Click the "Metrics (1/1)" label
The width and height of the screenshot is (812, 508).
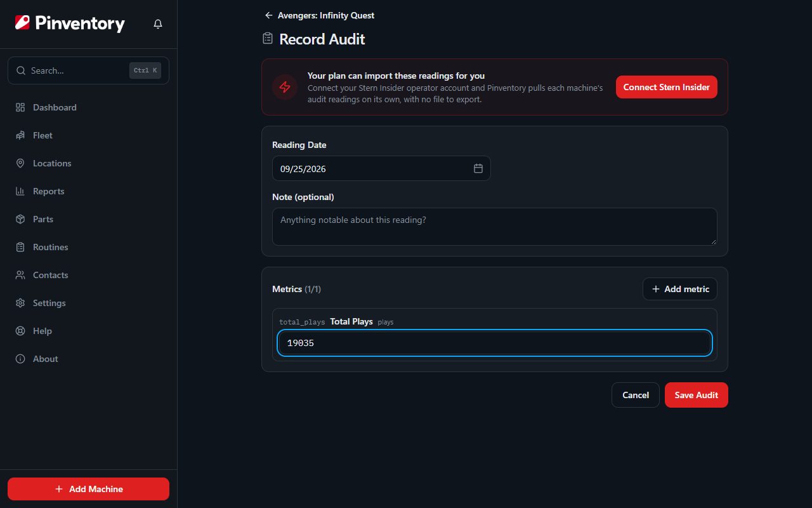(296, 289)
